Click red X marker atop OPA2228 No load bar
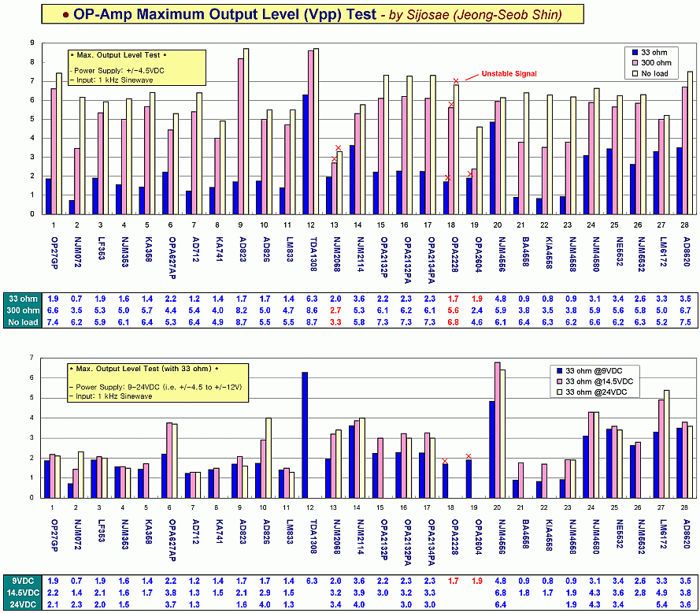The image size is (700, 613). pyautogui.click(x=456, y=81)
